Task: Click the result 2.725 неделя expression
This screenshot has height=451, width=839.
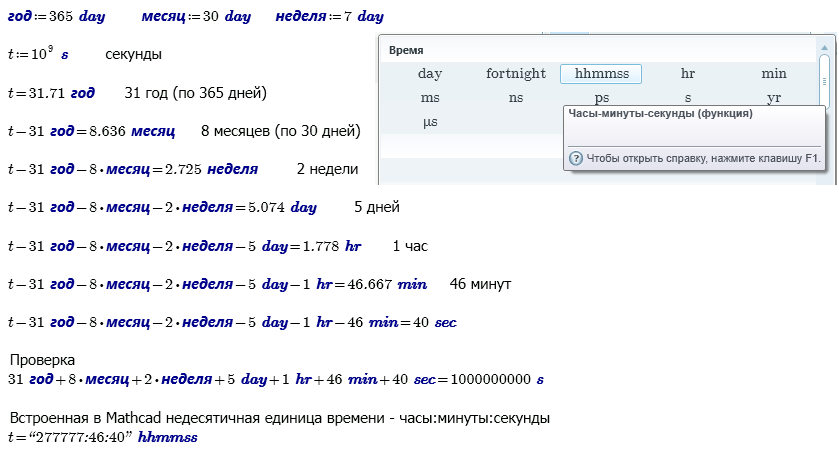Action: click(x=133, y=169)
